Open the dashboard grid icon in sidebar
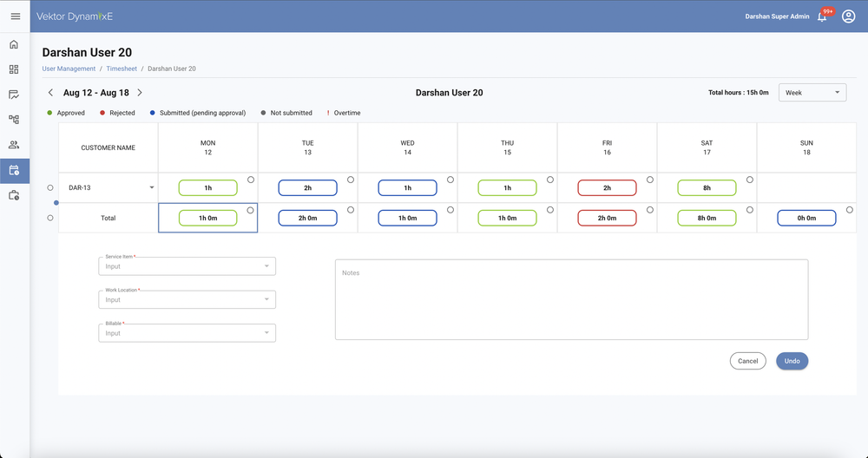This screenshot has height=458, width=868. [15, 69]
